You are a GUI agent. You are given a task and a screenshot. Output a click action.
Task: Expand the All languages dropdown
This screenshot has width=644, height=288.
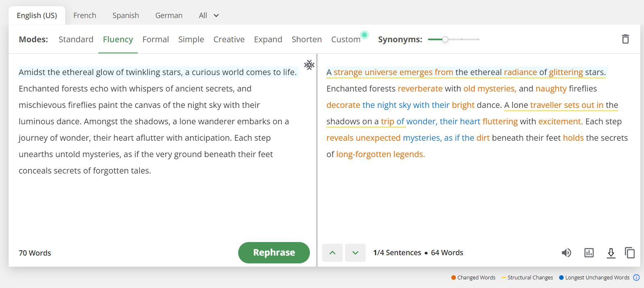[x=209, y=16]
